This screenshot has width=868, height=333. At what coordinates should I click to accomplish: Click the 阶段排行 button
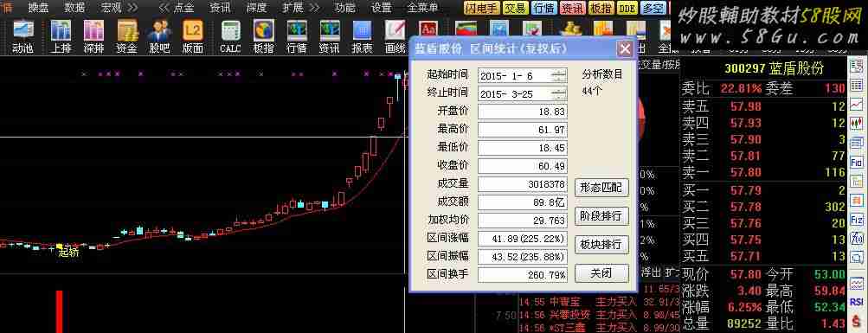pyautogui.click(x=601, y=215)
